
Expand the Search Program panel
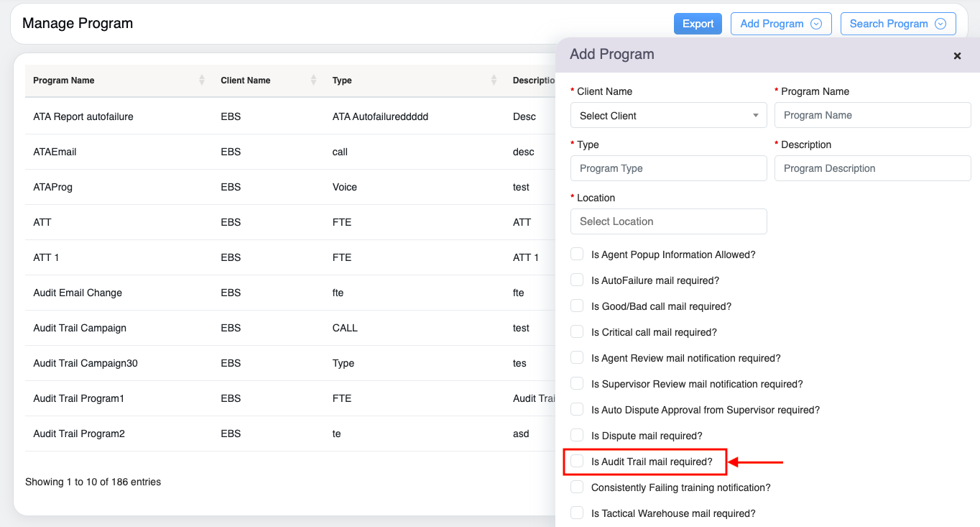click(x=897, y=24)
